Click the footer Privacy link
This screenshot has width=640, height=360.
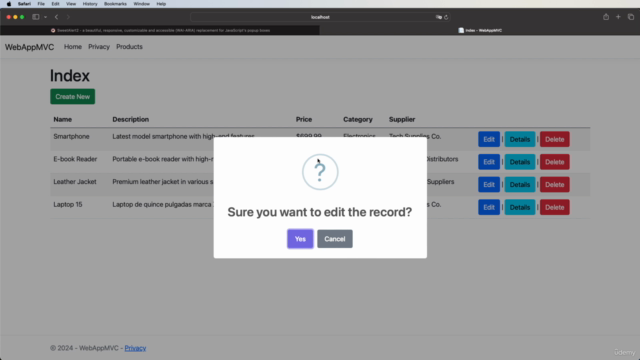[135, 348]
